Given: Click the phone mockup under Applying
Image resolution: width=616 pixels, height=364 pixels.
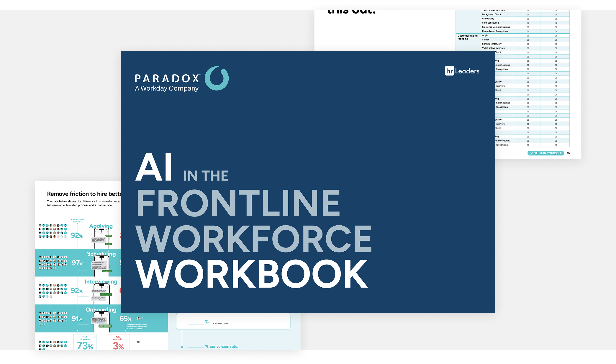Looking at the screenshot, I should tap(101, 238).
